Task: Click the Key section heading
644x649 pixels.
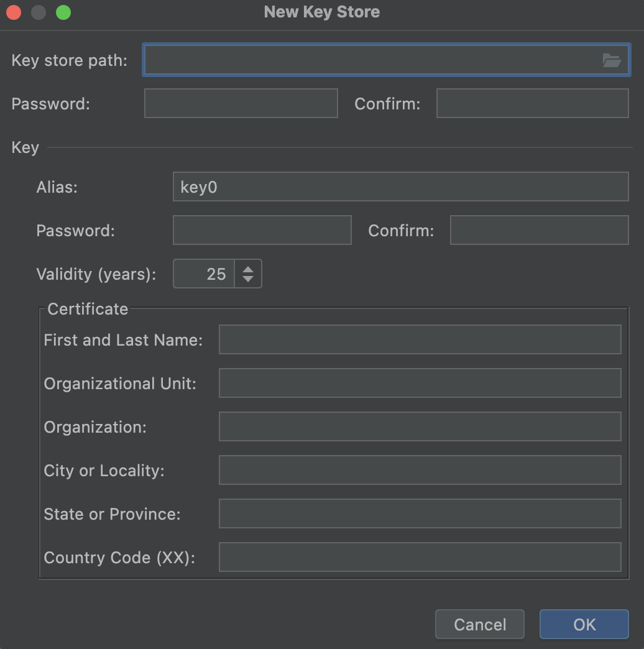Action: click(25, 147)
